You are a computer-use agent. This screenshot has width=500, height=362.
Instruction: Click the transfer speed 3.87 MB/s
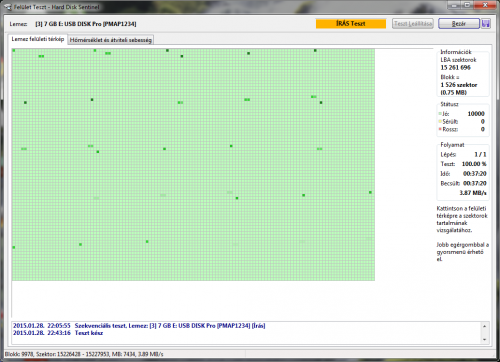473,193
